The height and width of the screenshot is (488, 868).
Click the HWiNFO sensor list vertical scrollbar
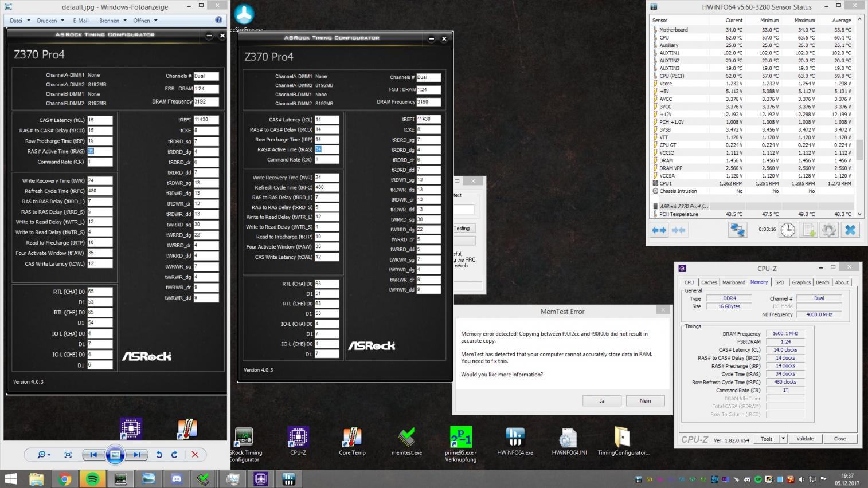pos(859,116)
